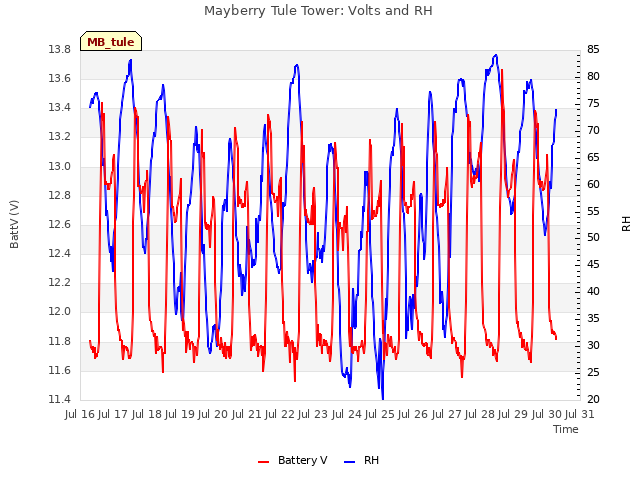This screenshot has height=480, width=640.
Task: Click the 12.2 left axis tick
Action: pos(59,282)
